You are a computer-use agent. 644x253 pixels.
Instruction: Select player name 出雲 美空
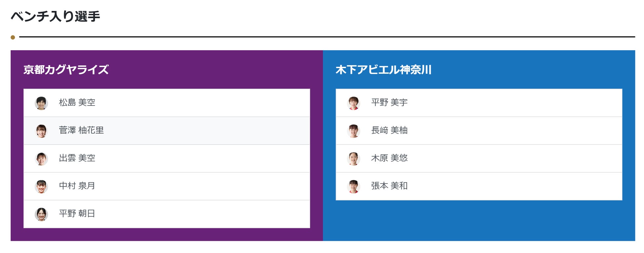(x=77, y=158)
